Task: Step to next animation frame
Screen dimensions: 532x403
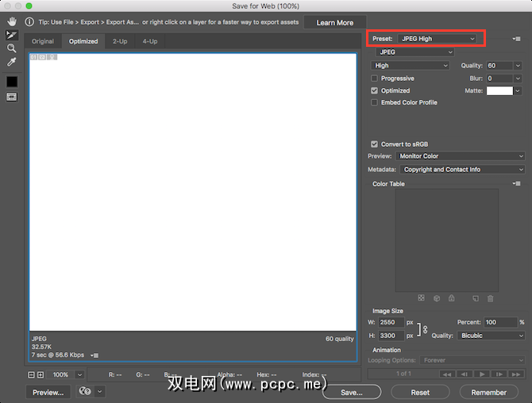Action: [499, 374]
